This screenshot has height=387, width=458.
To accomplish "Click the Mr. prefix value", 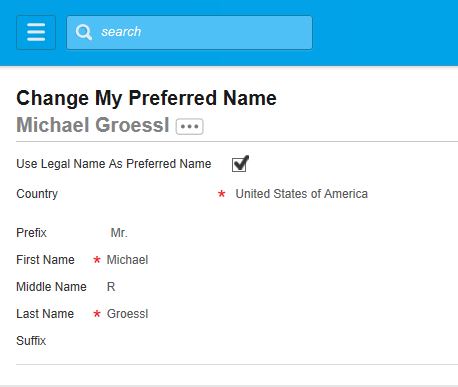I will (119, 233).
